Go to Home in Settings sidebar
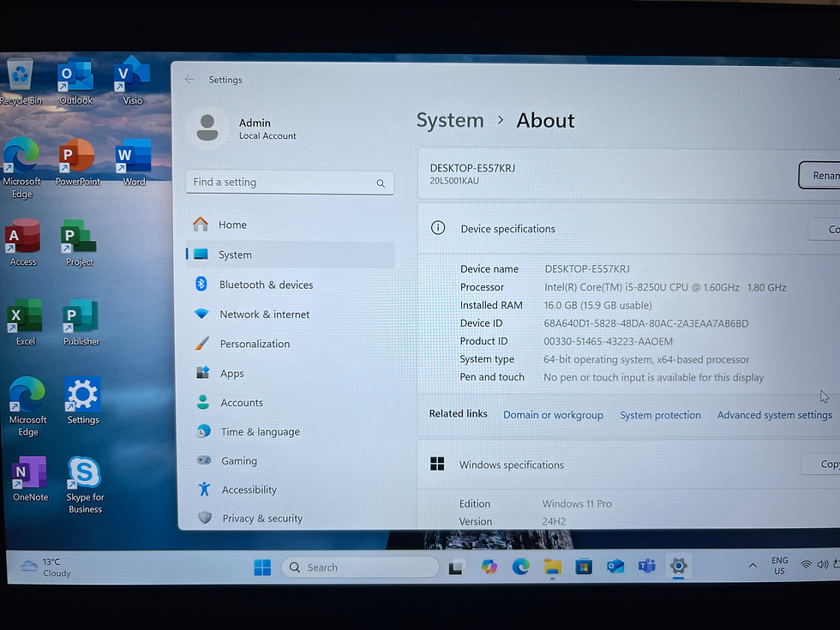The height and width of the screenshot is (630, 840). 290,225
